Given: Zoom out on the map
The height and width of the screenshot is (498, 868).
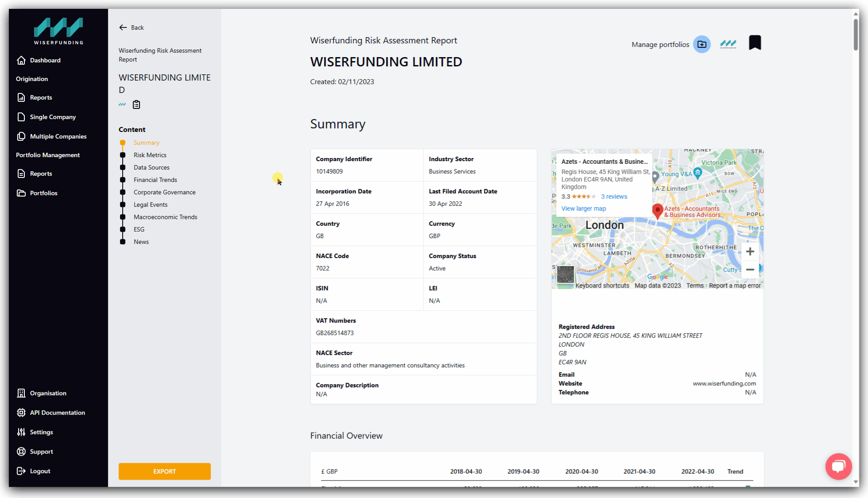Looking at the screenshot, I should pyautogui.click(x=750, y=269).
